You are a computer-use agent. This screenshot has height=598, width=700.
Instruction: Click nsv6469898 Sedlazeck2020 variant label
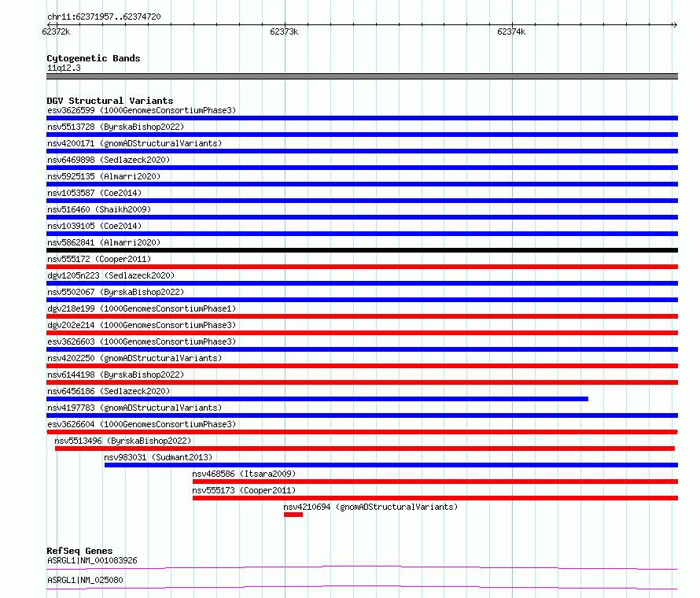click(109, 160)
